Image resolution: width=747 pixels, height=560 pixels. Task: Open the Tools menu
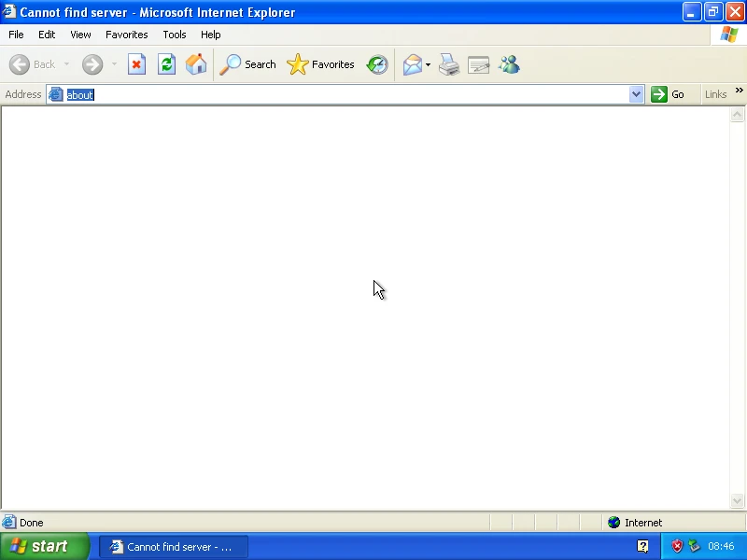175,35
